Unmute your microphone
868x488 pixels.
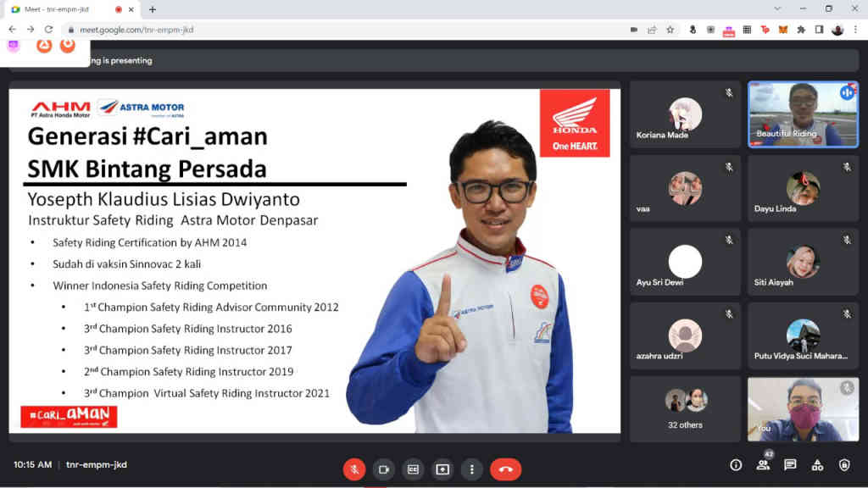tap(353, 469)
